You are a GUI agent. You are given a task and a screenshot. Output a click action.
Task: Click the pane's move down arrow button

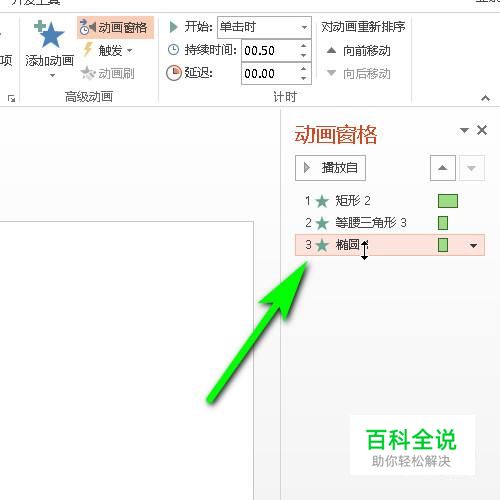coord(471,168)
